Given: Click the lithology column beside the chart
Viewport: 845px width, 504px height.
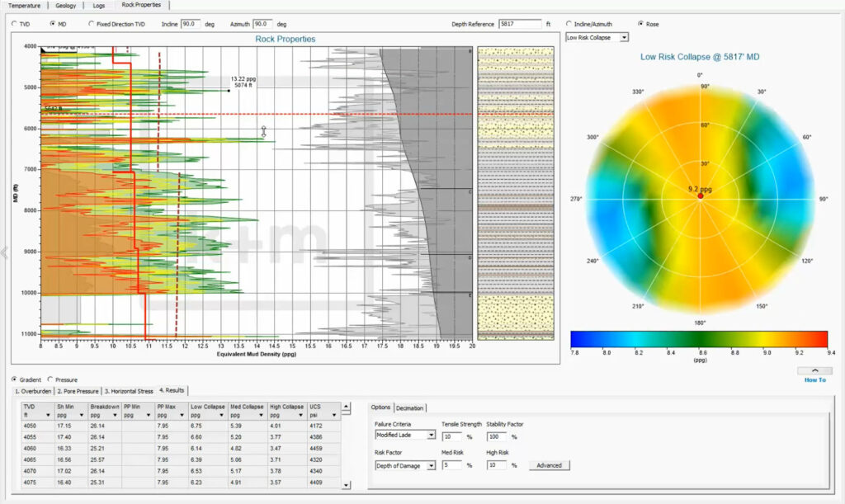Looking at the screenshot, I should [x=516, y=193].
